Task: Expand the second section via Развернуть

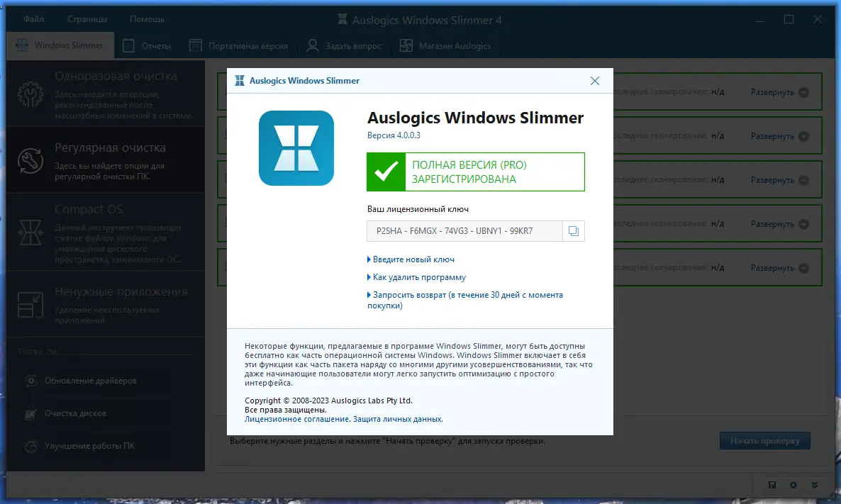Action: [779, 136]
